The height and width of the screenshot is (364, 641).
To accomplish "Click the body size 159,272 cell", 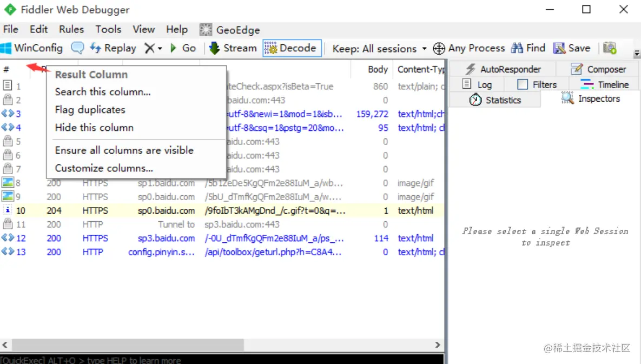I will tap(372, 114).
